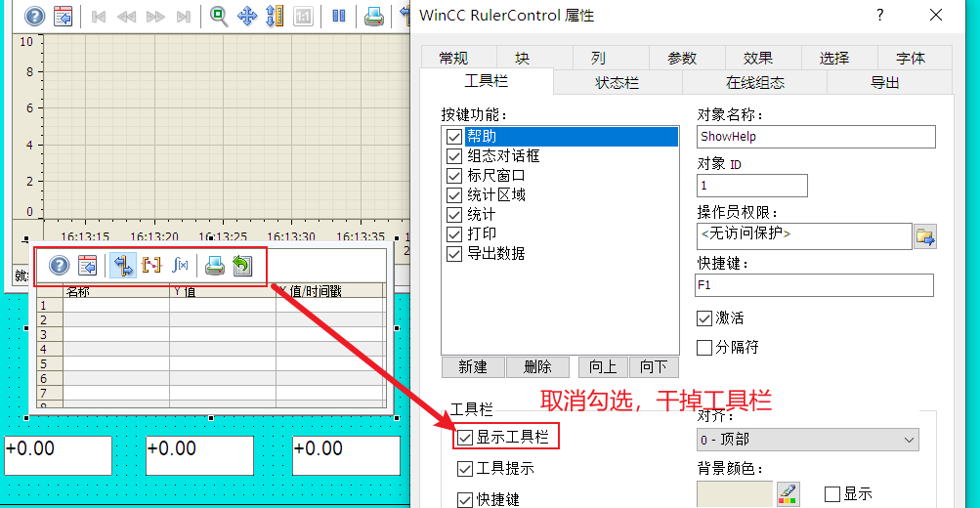Click the print icon in trend toolbar
Viewport: 980px width, 508px height.
tap(374, 16)
